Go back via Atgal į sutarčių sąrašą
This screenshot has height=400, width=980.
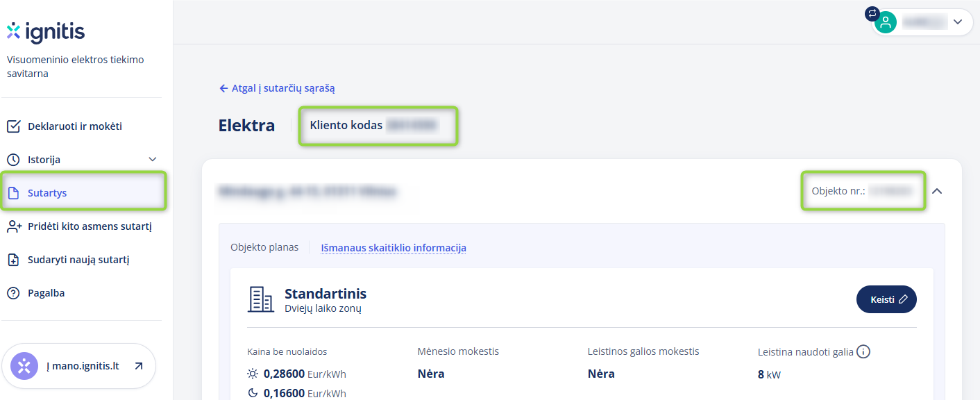click(x=277, y=88)
